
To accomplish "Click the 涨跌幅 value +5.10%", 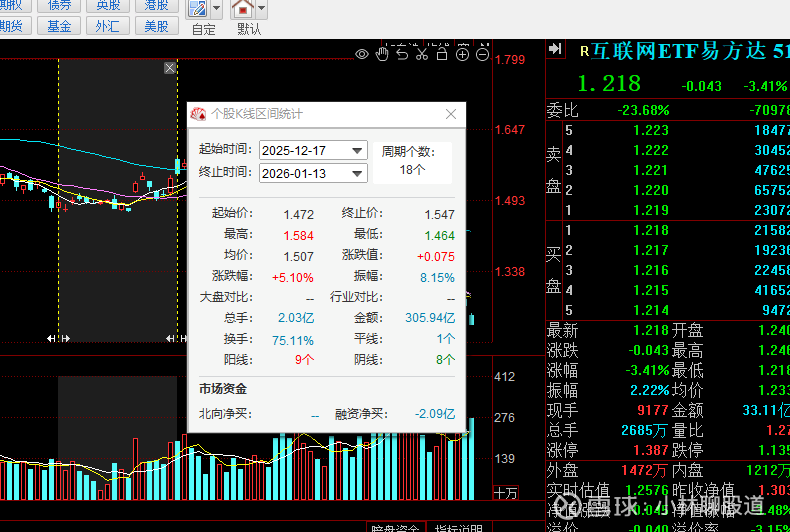I will (293, 278).
